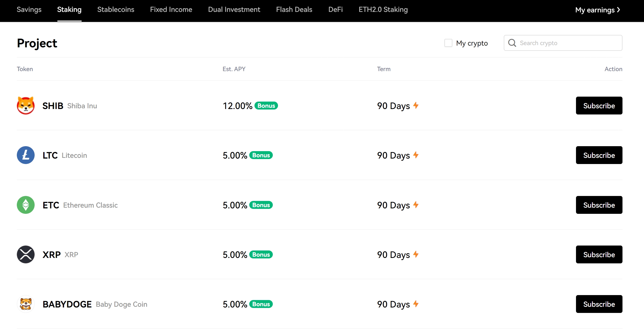This screenshot has width=644, height=332.
Task: Click the ETC Ethereum Classic token icon
Action: coord(26,205)
